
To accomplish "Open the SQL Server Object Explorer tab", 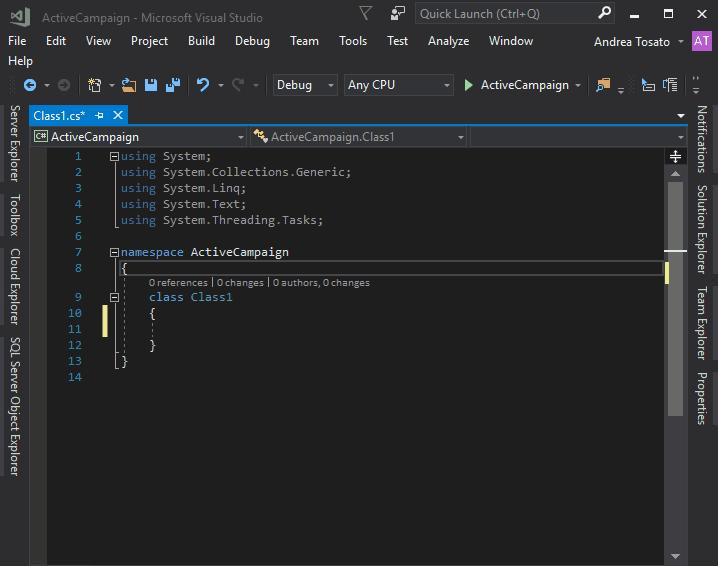I will tap(15, 406).
